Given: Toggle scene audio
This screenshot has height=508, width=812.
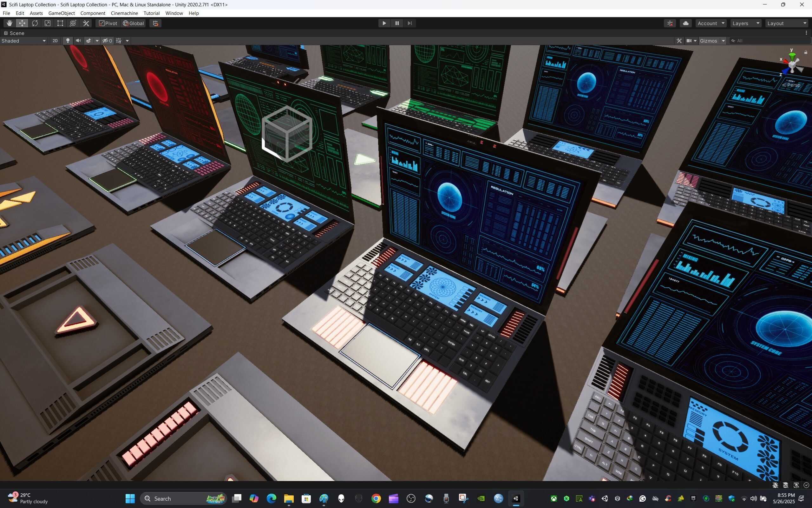Looking at the screenshot, I should pos(78,41).
